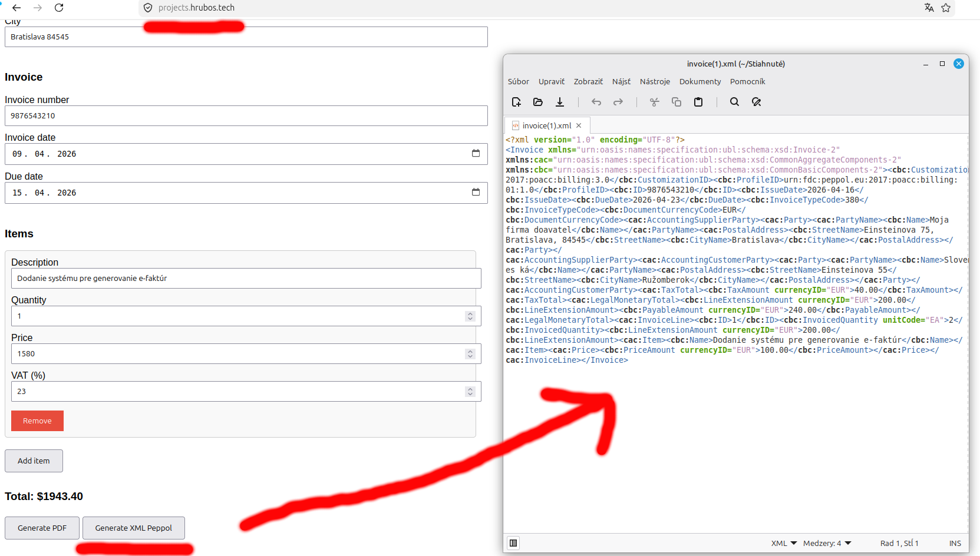Bookmark the page with the star
The height and width of the screenshot is (556, 980).
click(x=946, y=8)
